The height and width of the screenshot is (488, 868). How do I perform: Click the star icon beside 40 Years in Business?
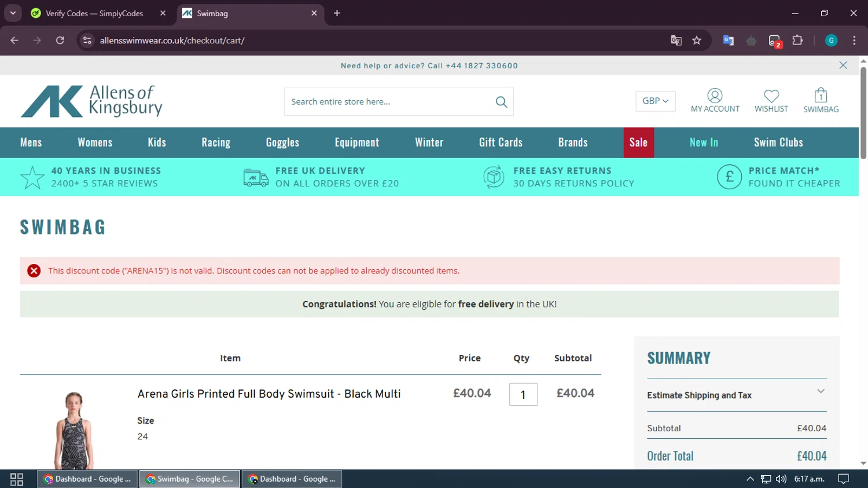coord(32,177)
